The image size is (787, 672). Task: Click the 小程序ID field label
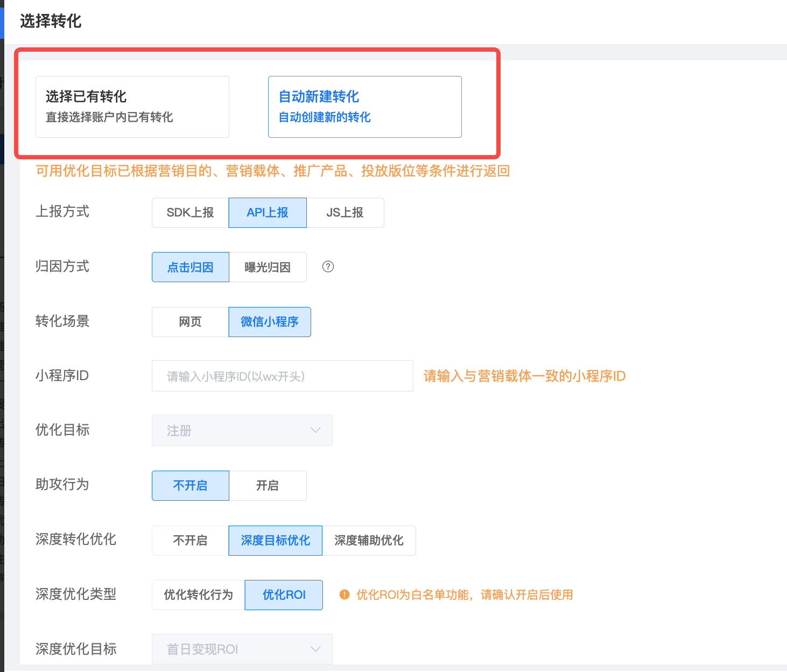pos(62,376)
